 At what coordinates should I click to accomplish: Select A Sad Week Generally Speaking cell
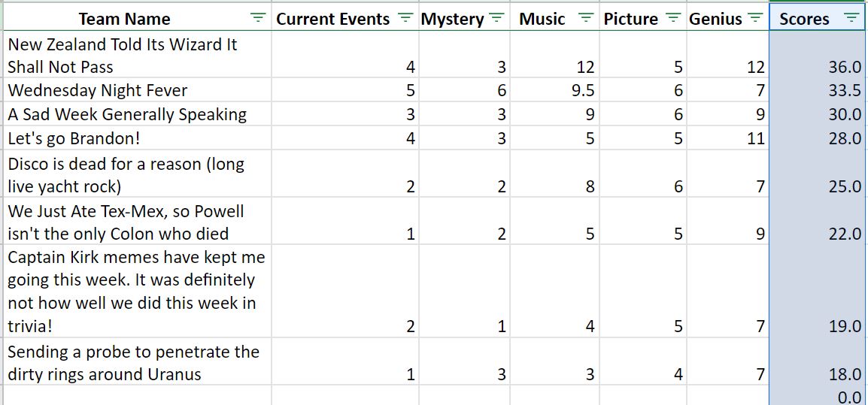[138, 113]
